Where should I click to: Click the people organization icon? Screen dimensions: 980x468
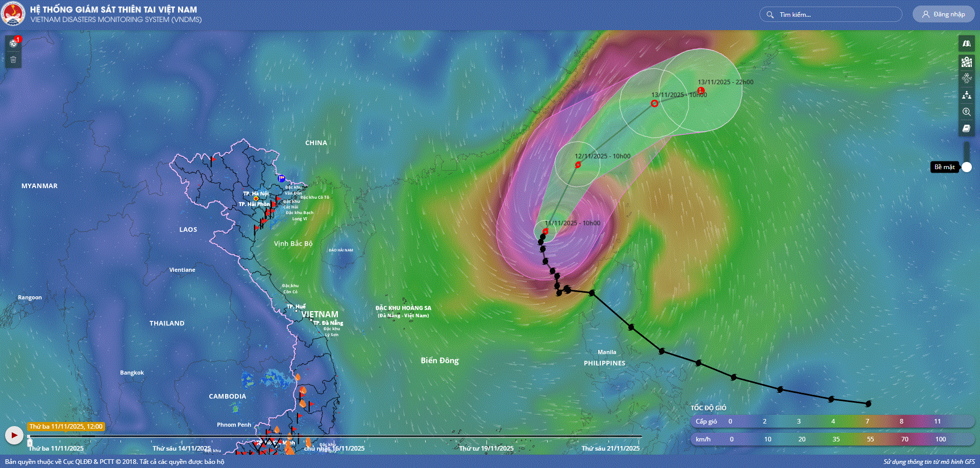coord(966,95)
